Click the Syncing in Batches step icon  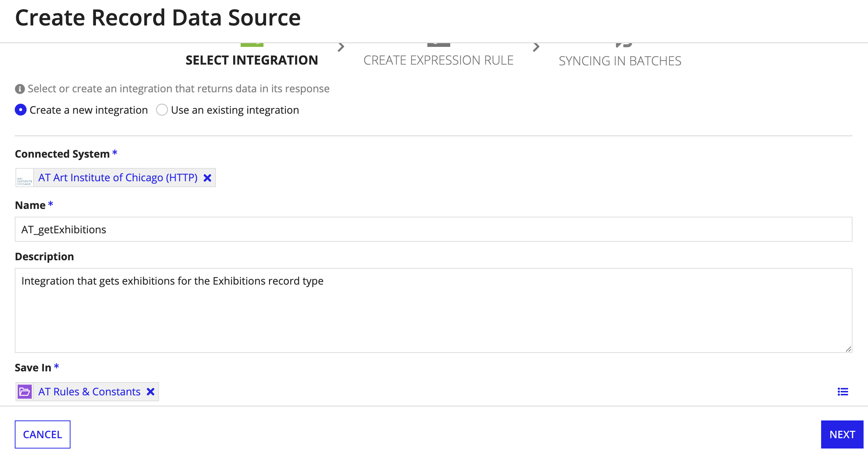pyautogui.click(x=624, y=45)
